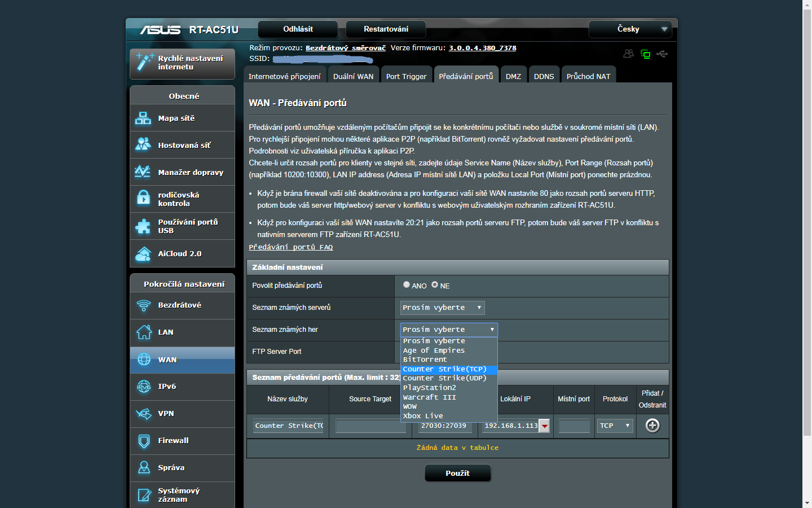
Task: Click the Místní port input field
Action: [x=574, y=426]
